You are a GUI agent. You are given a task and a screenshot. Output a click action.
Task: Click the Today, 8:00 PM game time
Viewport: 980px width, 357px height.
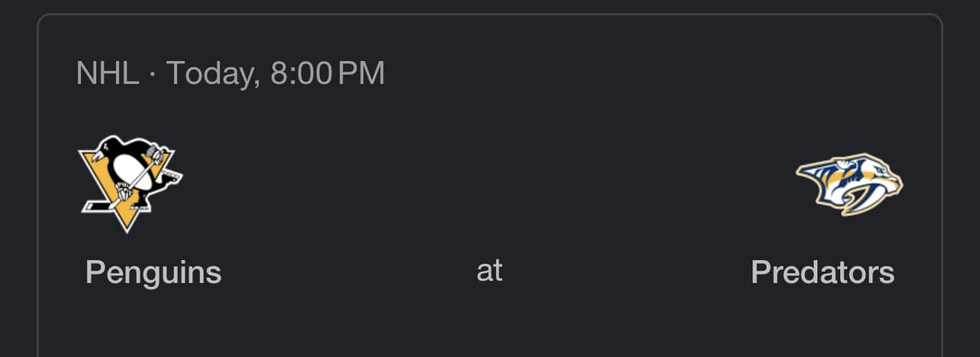click(x=276, y=73)
